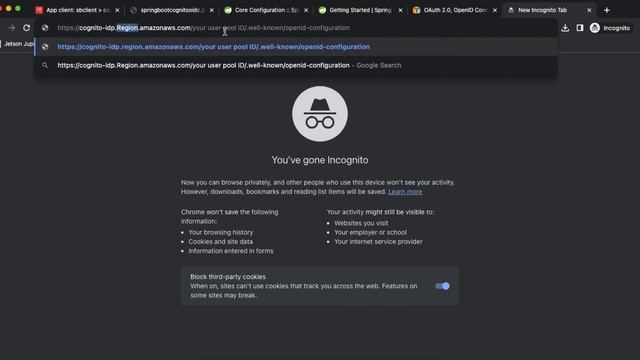Close the New Incognito Tab
The width and height of the screenshot is (640, 360).
click(589, 10)
